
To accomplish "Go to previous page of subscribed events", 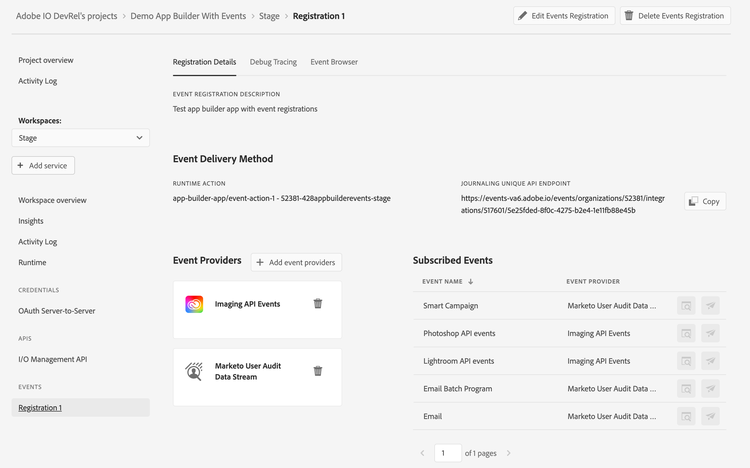I will [x=423, y=453].
